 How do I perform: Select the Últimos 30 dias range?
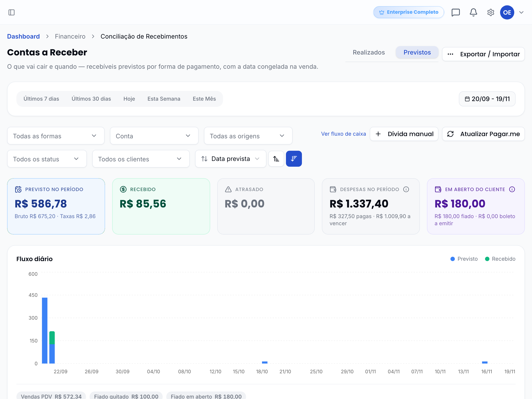[91, 99]
